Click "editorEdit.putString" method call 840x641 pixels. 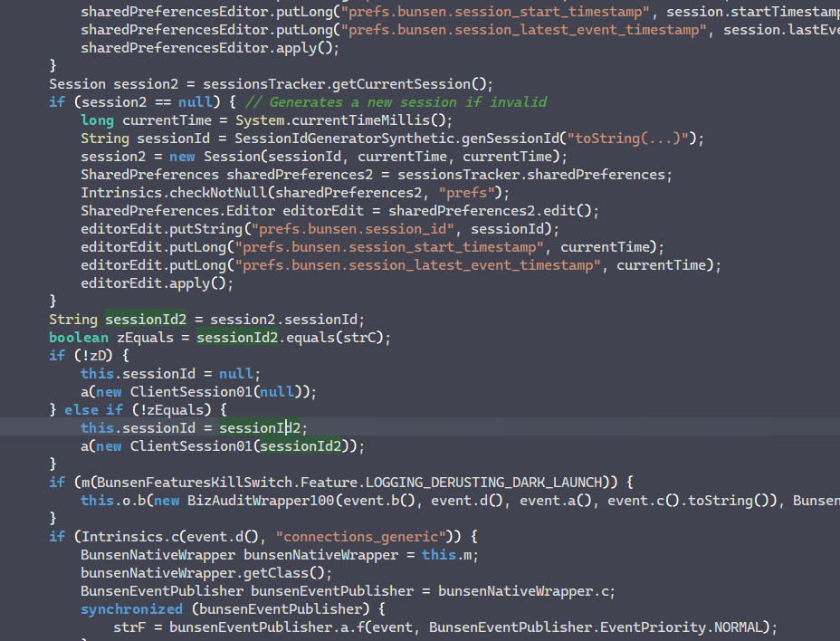point(161,229)
